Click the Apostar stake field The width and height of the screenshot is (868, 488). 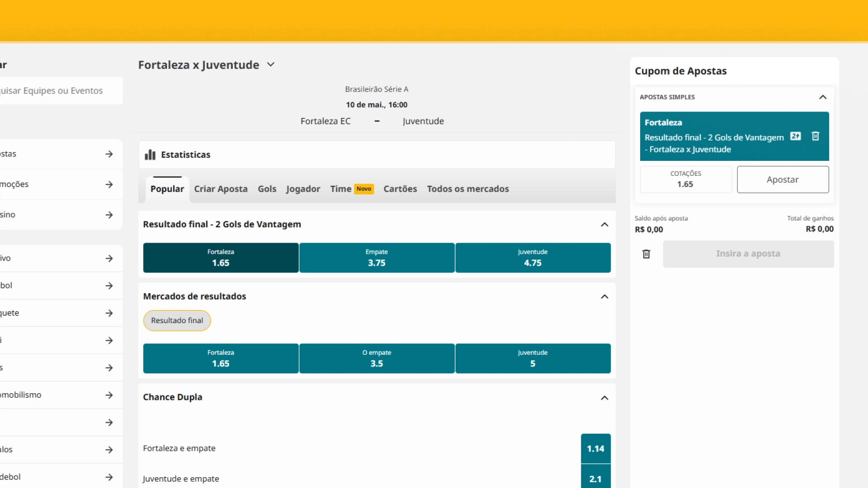[783, 179]
